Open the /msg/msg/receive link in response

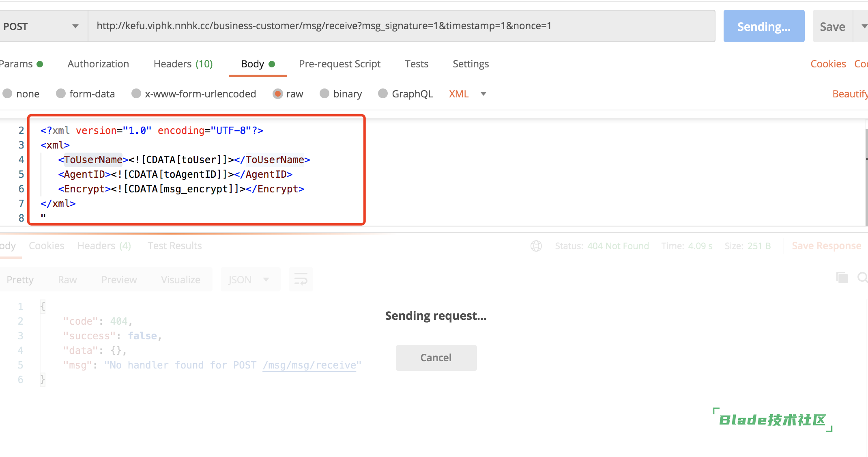(309, 365)
